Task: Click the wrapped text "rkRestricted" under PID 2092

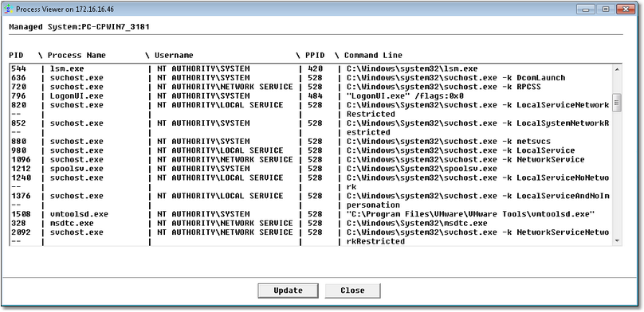Action: click(x=375, y=241)
